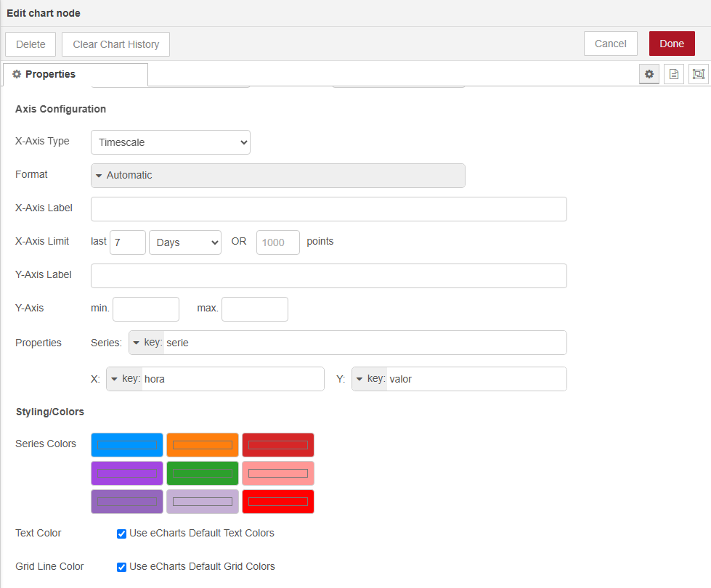Screen dimensions: 711x588
Task: Open node appearance icon
Action: point(699,74)
